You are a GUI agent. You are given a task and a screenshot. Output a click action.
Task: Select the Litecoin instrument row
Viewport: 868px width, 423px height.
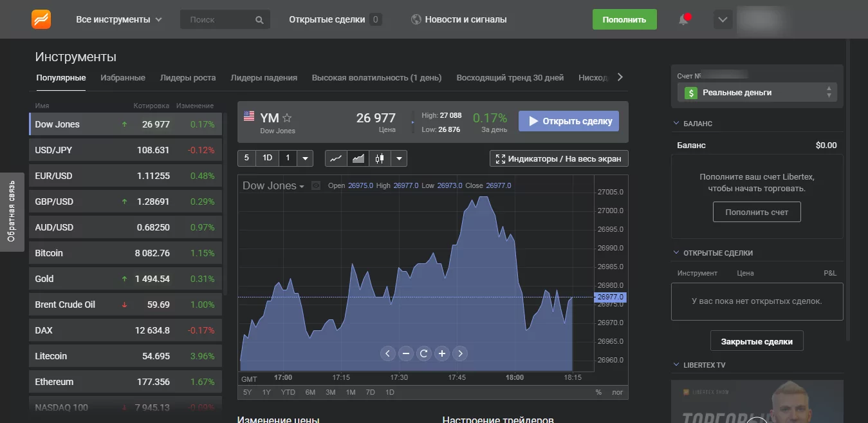[125, 356]
